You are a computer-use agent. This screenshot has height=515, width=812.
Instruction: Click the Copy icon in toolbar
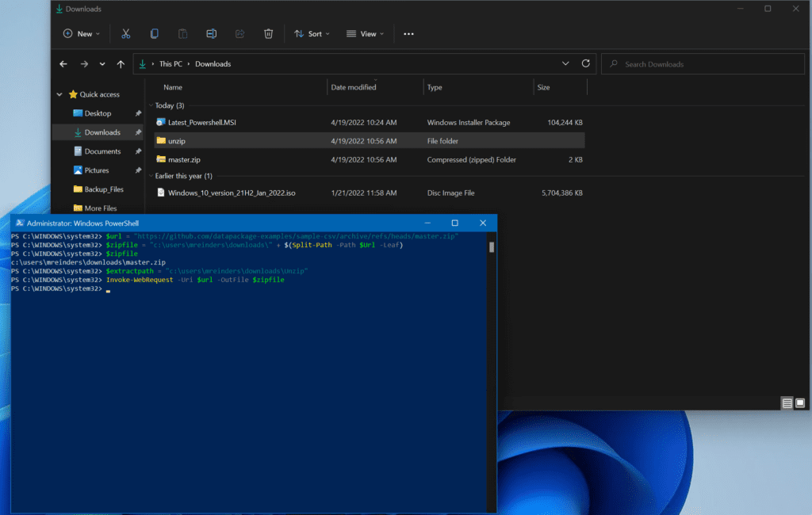154,34
